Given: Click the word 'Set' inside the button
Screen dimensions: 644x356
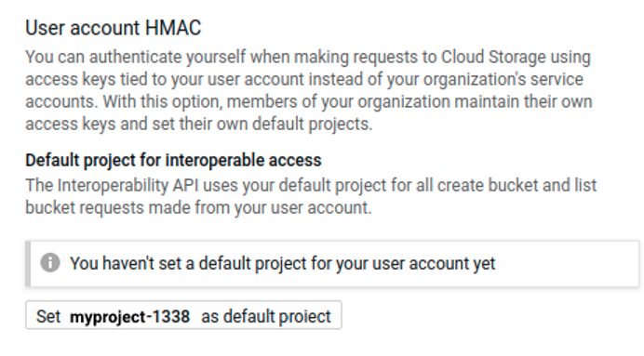Looking at the screenshot, I should [48, 317].
